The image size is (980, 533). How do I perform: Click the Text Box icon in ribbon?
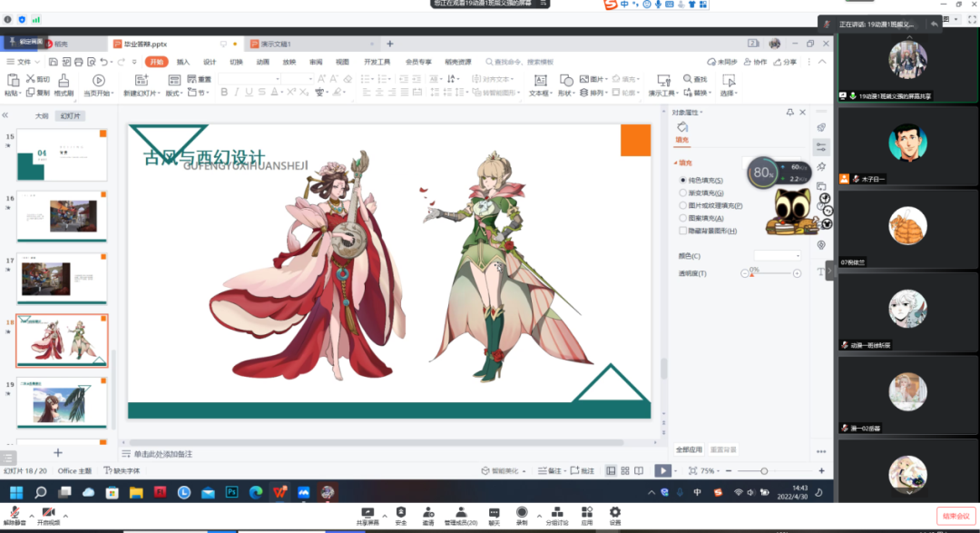540,80
